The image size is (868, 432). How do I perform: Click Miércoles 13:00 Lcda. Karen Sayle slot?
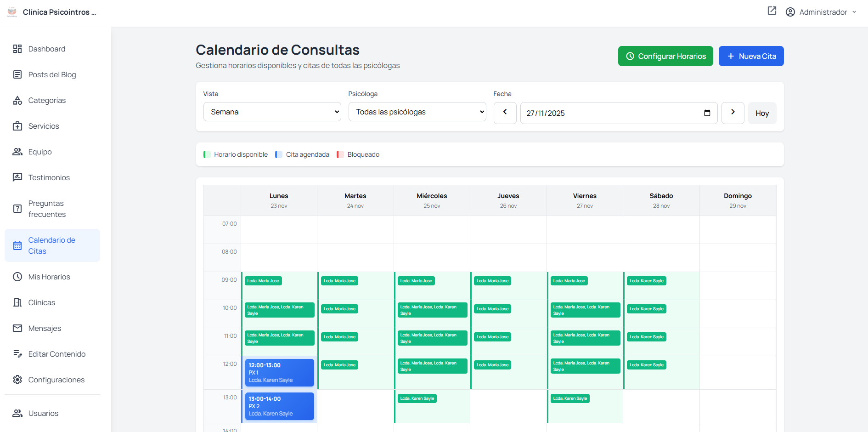pos(417,398)
